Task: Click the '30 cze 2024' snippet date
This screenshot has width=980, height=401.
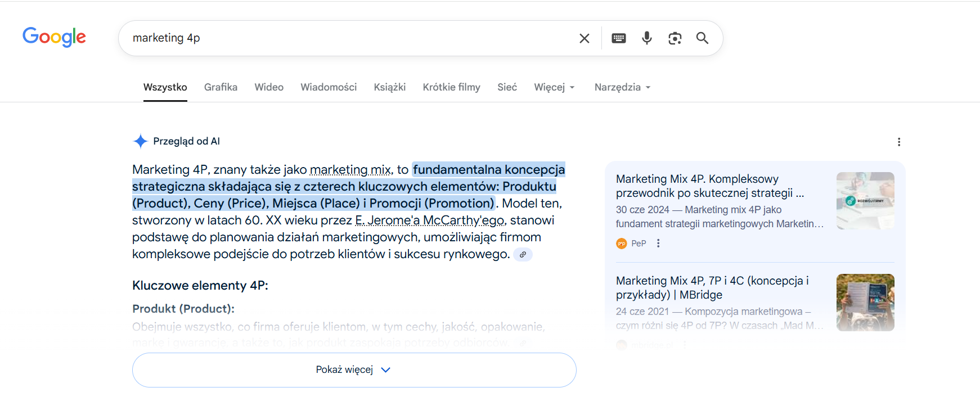Action: click(x=642, y=210)
